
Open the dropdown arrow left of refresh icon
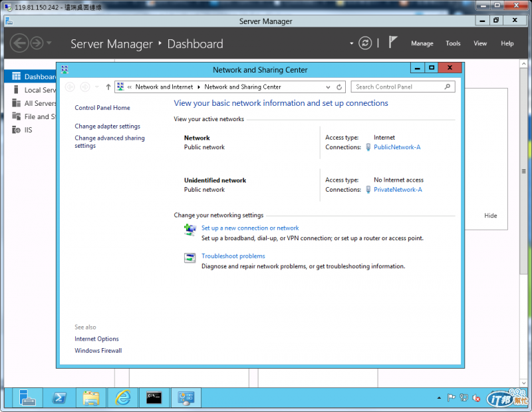point(352,43)
